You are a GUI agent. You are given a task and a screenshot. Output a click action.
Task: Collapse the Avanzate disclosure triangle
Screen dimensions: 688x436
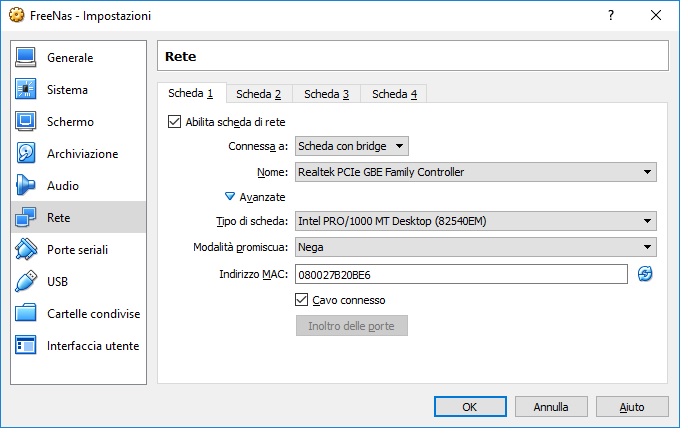tap(230, 196)
